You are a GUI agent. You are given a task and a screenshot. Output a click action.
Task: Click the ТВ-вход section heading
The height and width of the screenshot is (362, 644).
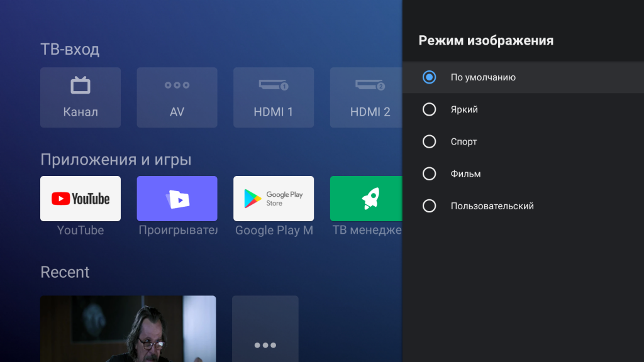pos(70,49)
